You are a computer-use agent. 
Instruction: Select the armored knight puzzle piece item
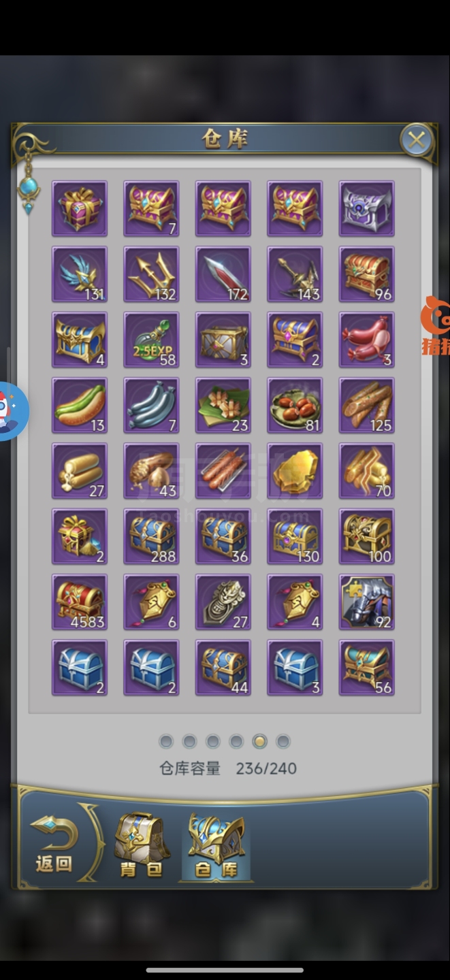pos(367,602)
